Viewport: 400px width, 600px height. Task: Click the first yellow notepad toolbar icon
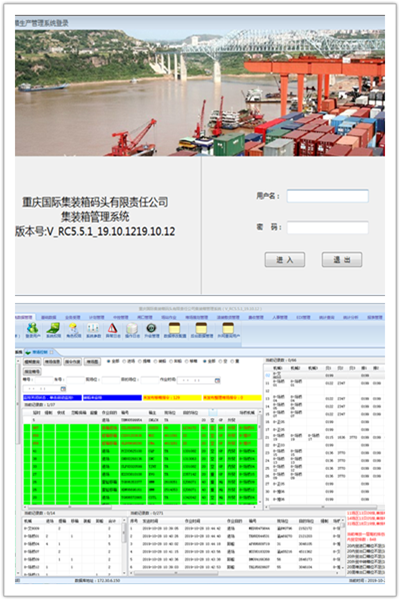175,328
